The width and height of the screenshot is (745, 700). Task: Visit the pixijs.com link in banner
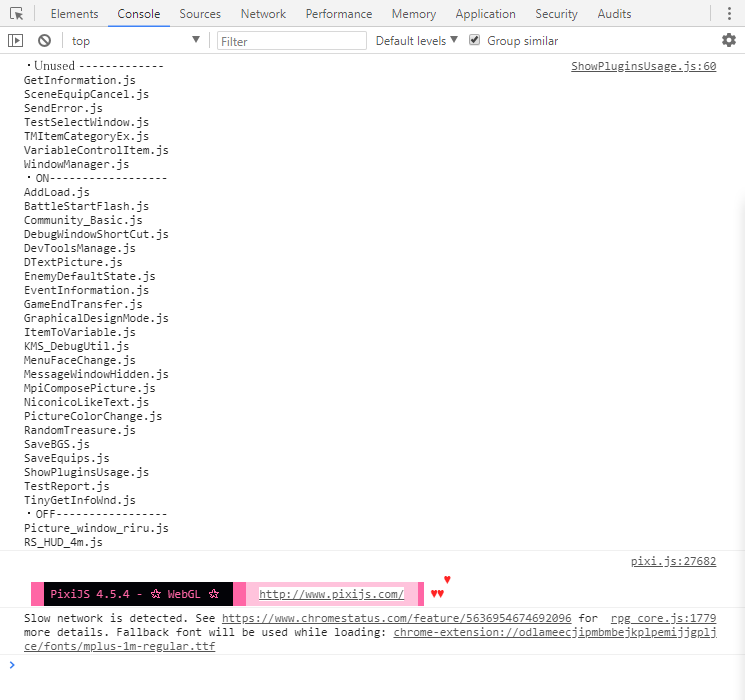tap(331, 594)
